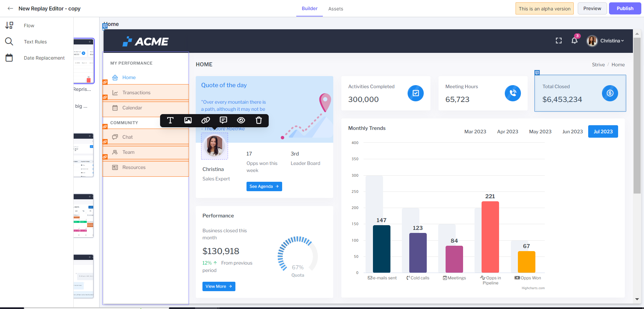Click the image replace icon in floating toolbar
This screenshot has height=309, width=644.
[188, 121]
